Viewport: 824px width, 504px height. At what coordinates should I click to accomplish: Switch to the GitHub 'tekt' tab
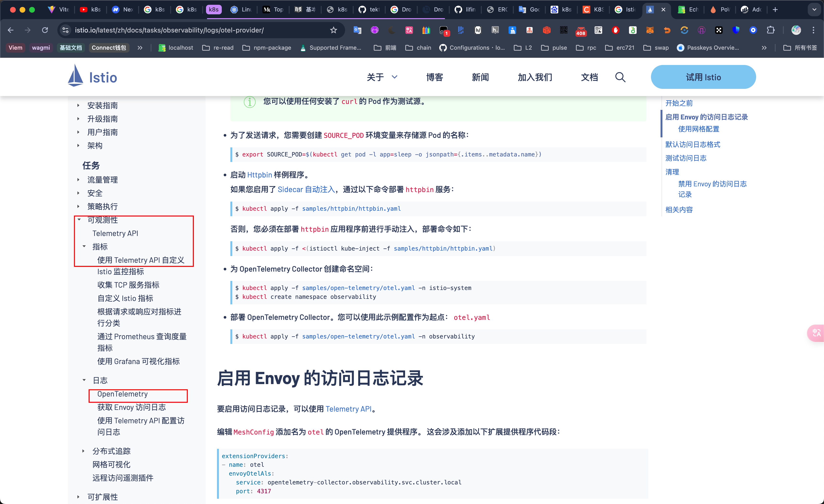tap(369, 10)
